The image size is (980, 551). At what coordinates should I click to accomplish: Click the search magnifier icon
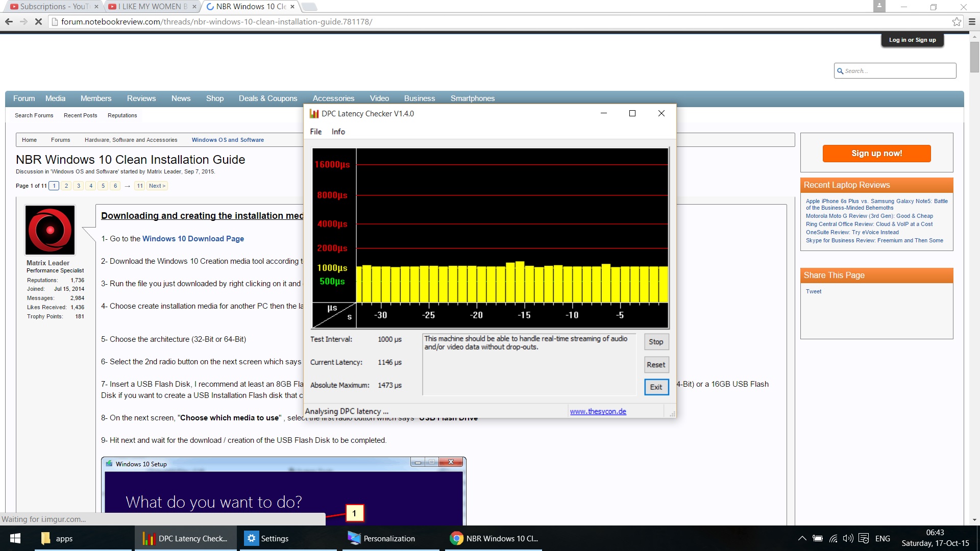840,71
